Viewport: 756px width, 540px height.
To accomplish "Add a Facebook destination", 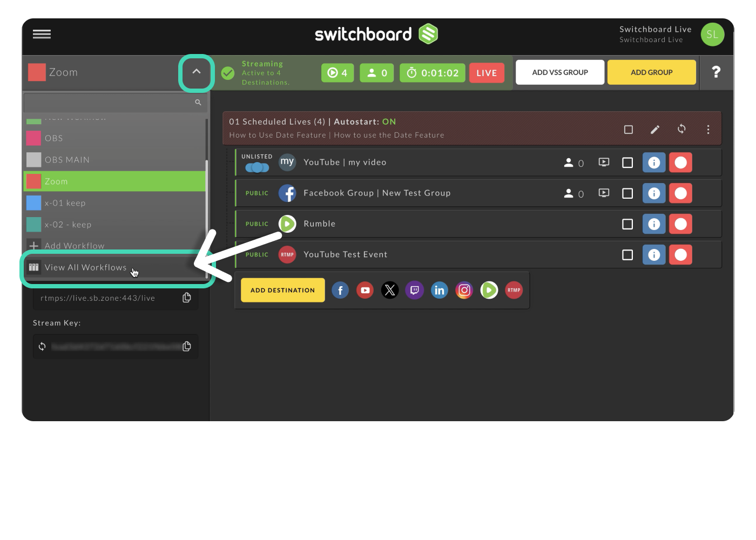I will 340,291.
